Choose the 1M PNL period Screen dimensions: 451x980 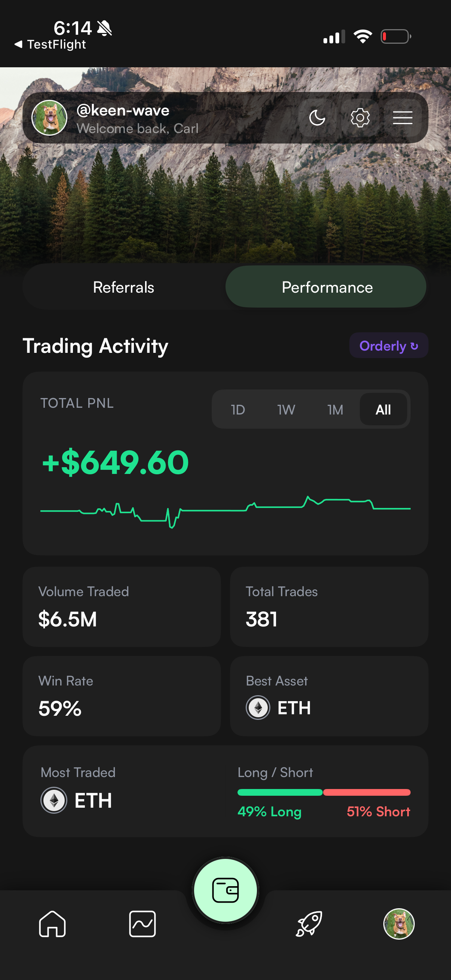coord(335,410)
